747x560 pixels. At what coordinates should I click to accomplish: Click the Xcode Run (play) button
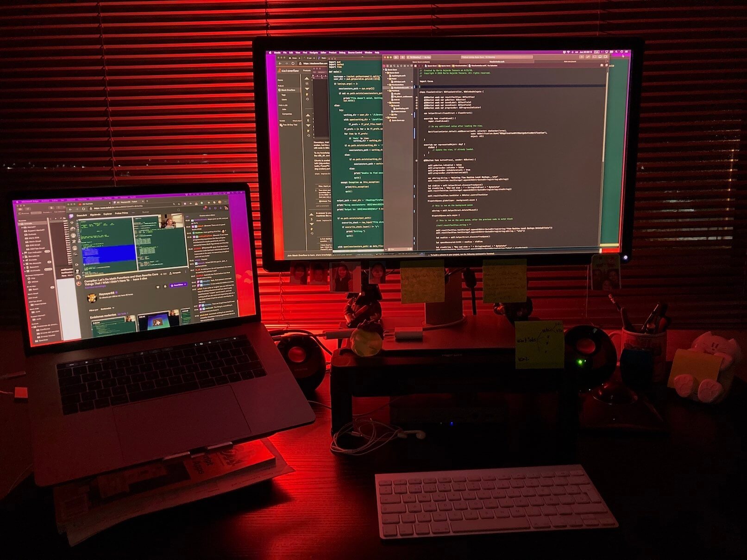pyautogui.click(x=396, y=57)
